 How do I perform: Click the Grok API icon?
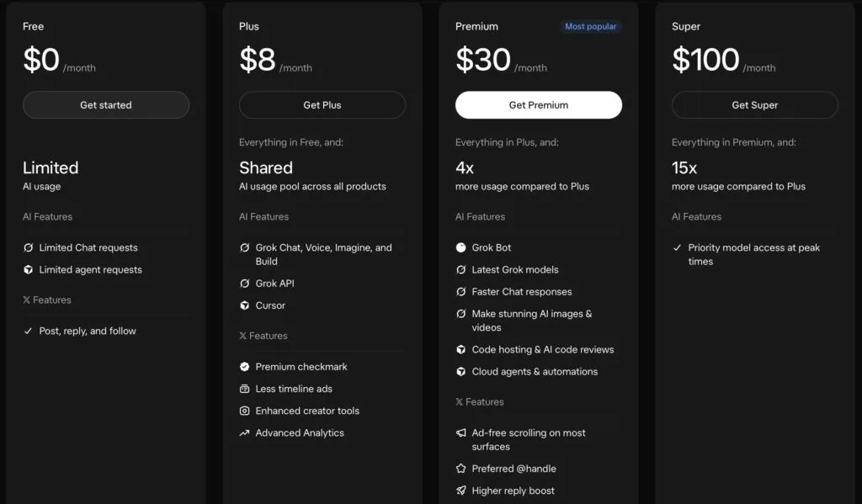pos(245,284)
